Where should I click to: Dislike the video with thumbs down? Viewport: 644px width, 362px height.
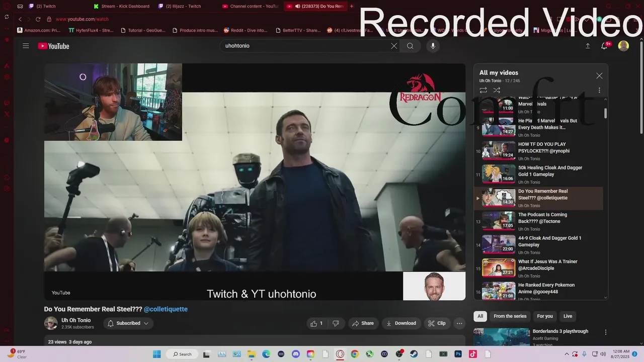(336, 323)
